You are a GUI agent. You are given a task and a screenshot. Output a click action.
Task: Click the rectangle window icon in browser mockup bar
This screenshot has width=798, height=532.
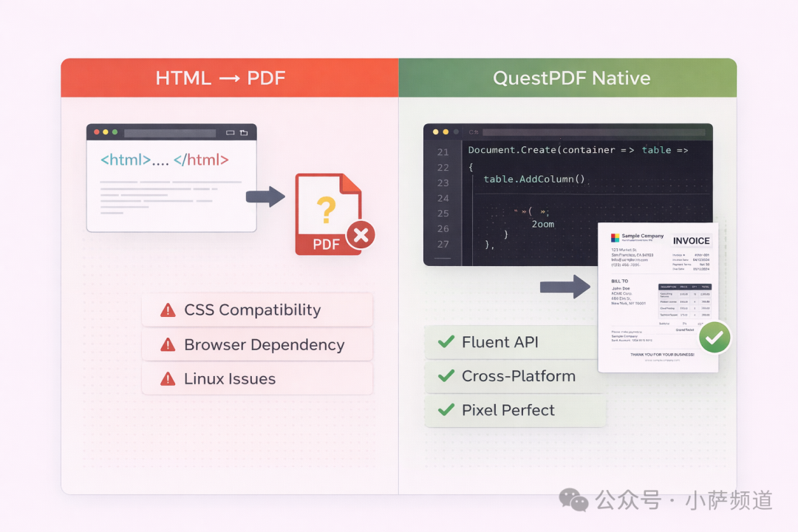pyautogui.click(x=230, y=133)
